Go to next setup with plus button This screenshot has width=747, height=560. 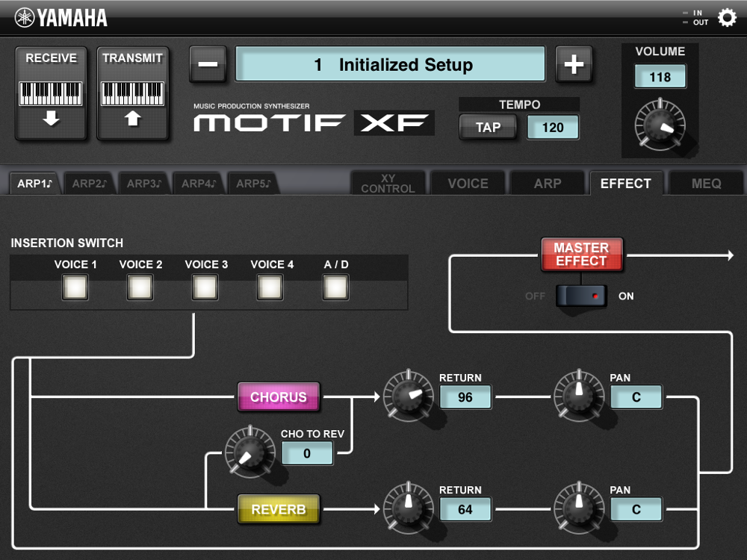coord(574,64)
